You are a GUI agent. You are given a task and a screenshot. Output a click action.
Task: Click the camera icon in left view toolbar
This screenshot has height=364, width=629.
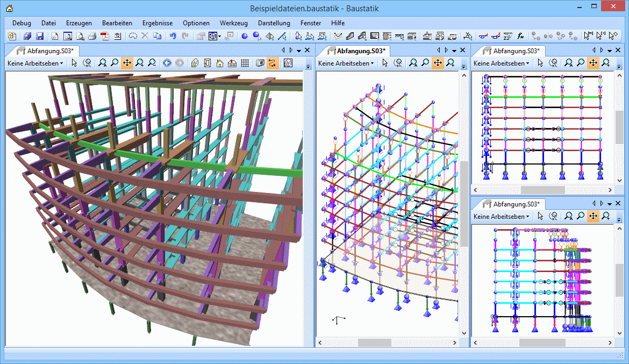pos(260,63)
